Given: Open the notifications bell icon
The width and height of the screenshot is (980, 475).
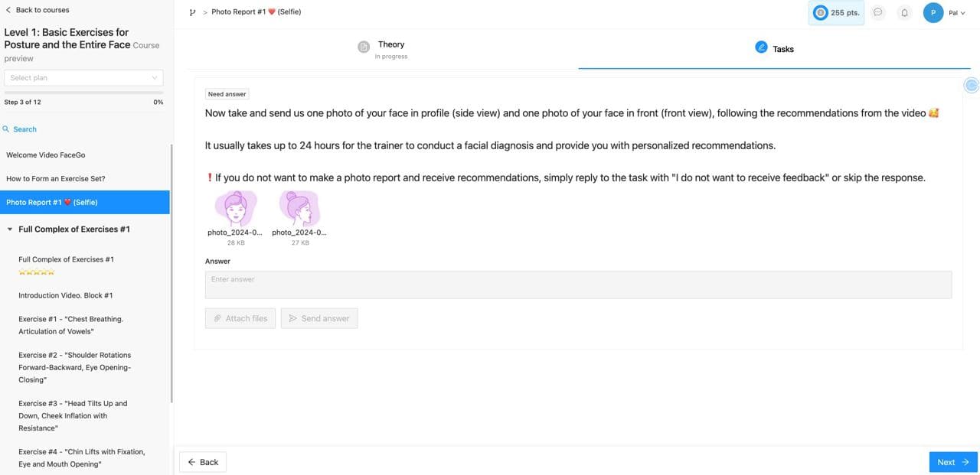Looking at the screenshot, I should 904,13.
